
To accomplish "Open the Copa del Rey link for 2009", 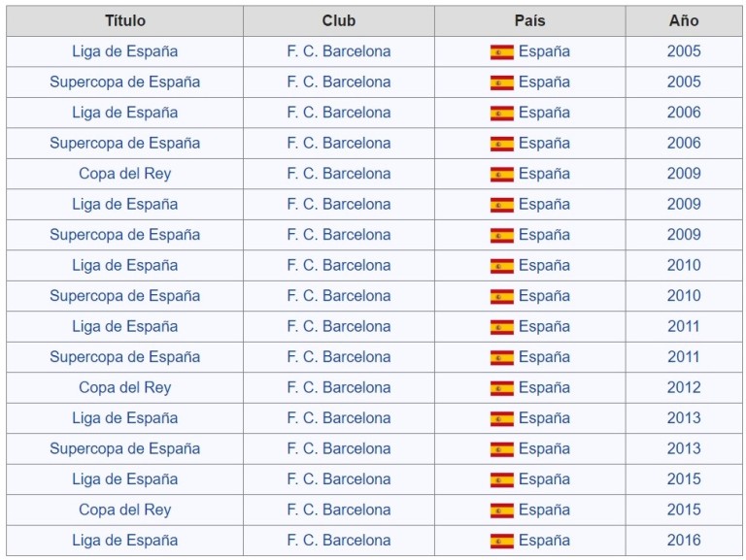I will click(124, 174).
